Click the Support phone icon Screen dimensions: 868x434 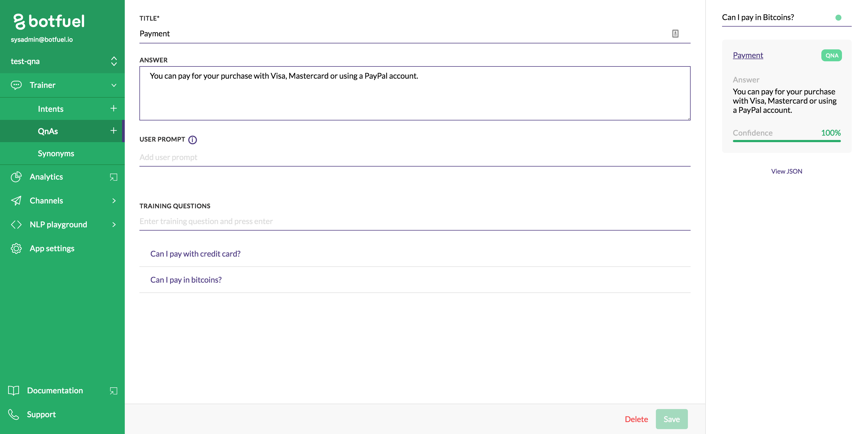pyautogui.click(x=14, y=414)
